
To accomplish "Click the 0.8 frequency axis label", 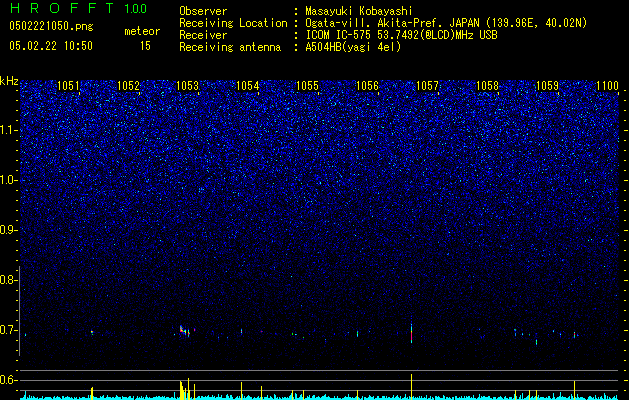I will 7,280.
